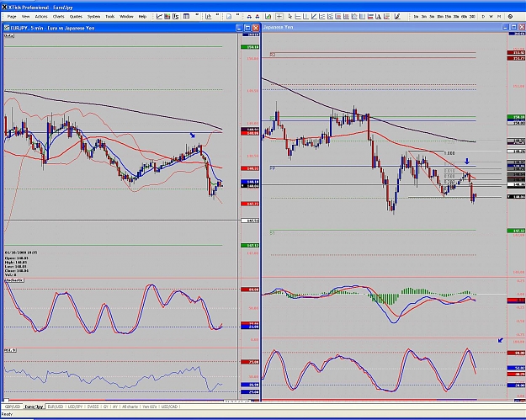
Task: Click the quote table grid icon
Action: pos(186,17)
